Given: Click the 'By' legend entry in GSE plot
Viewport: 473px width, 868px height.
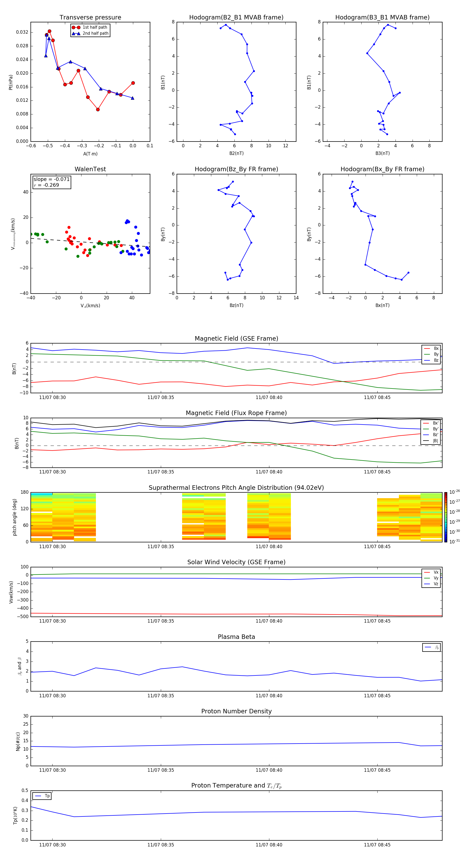Looking at the screenshot, I should [x=431, y=354].
